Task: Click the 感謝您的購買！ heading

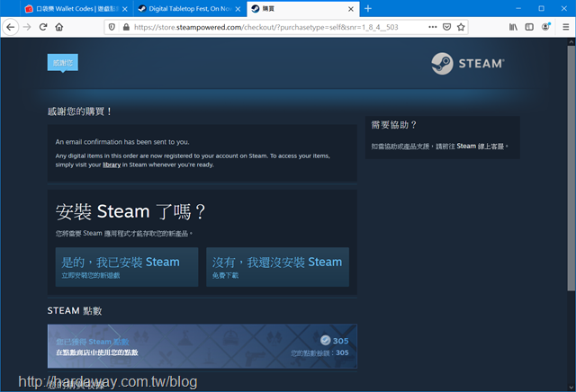Action: pyautogui.click(x=79, y=111)
